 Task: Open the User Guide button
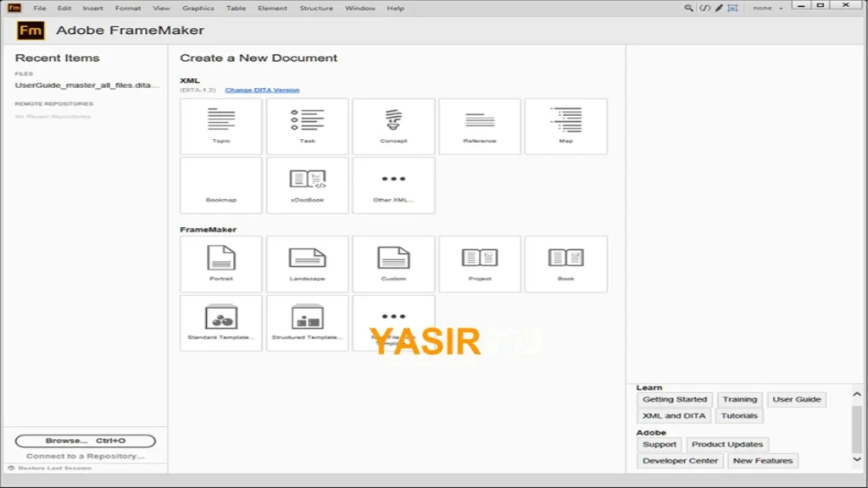coord(797,400)
